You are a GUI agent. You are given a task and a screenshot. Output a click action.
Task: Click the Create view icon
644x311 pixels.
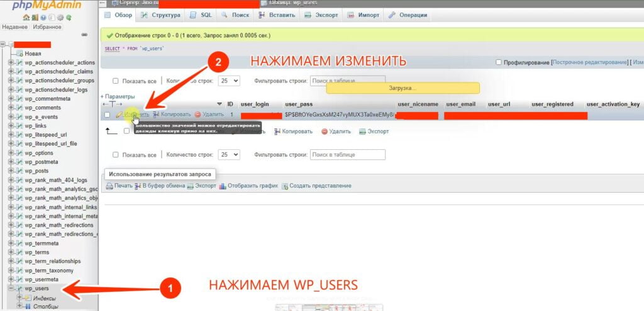[285, 186]
